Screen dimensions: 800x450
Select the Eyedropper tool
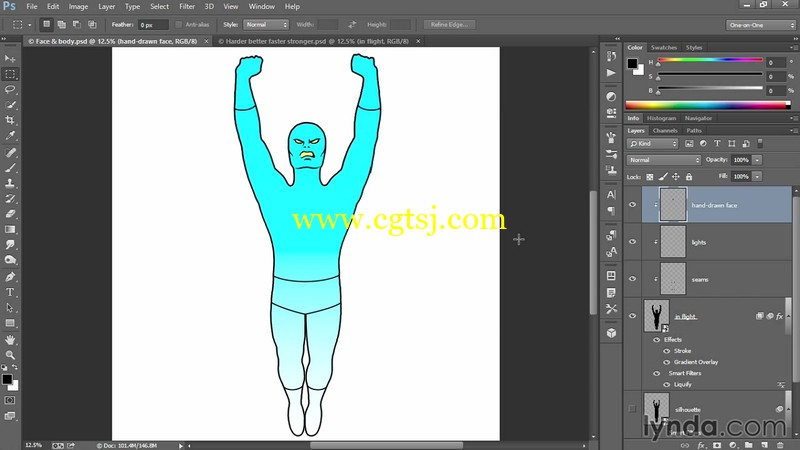tap(10, 135)
